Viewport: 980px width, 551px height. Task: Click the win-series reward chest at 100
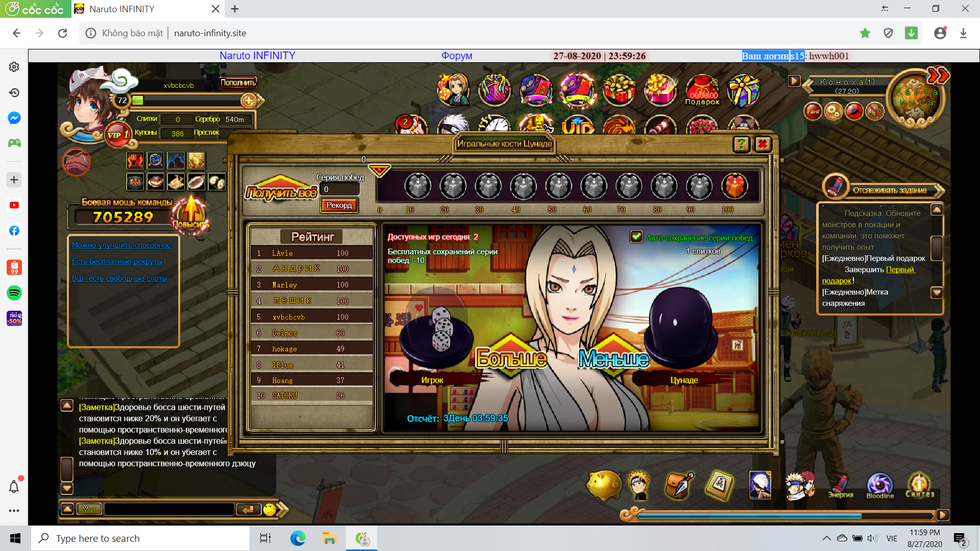tap(734, 186)
